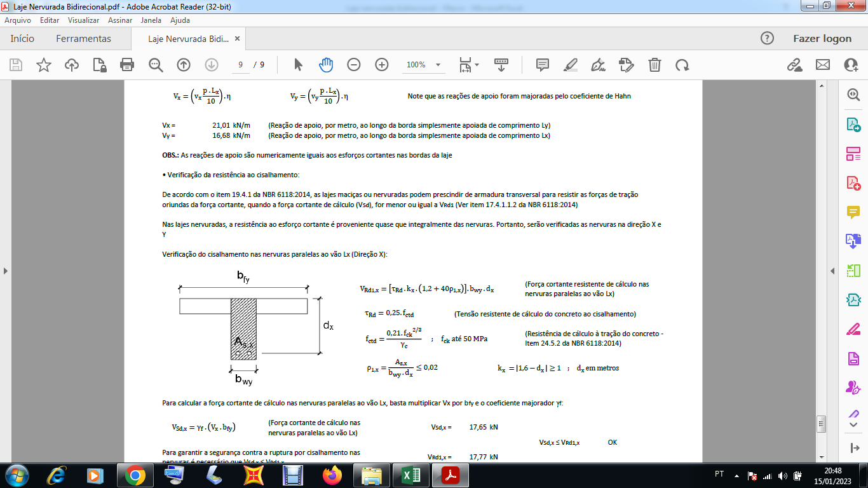Open Combine Files in the right panel
868x488 pixels.
[853, 241]
